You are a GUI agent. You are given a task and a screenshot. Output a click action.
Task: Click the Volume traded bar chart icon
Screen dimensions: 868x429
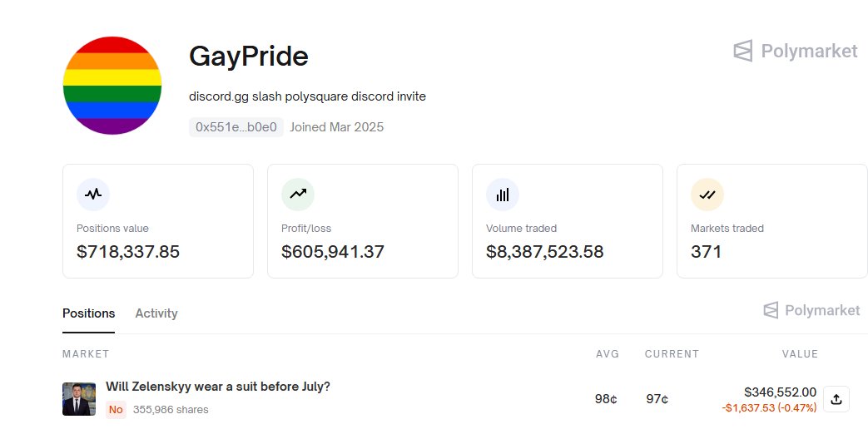(x=503, y=194)
